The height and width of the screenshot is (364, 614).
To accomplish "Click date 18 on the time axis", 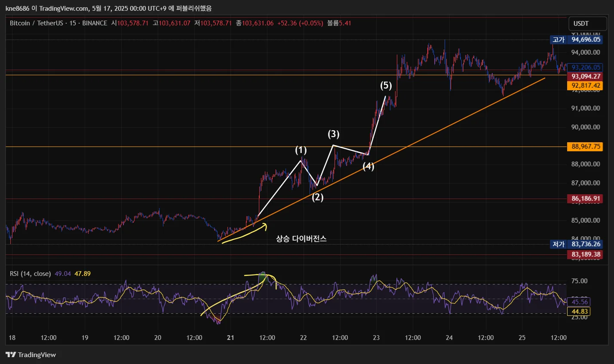I will tap(12, 338).
